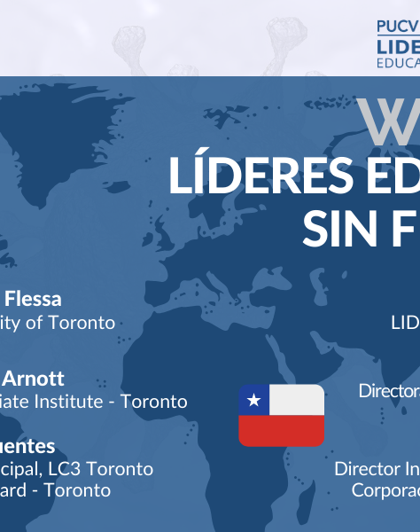Click the red stripe of the flag
Viewport: 420px width, 532px height.
click(282, 431)
